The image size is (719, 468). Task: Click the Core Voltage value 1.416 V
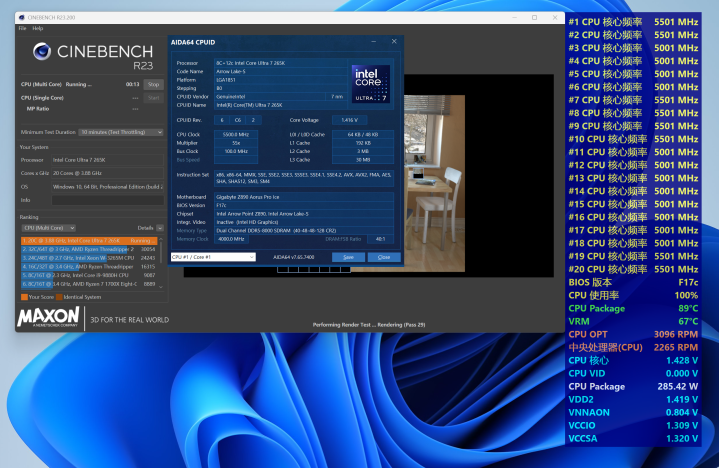tap(349, 120)
